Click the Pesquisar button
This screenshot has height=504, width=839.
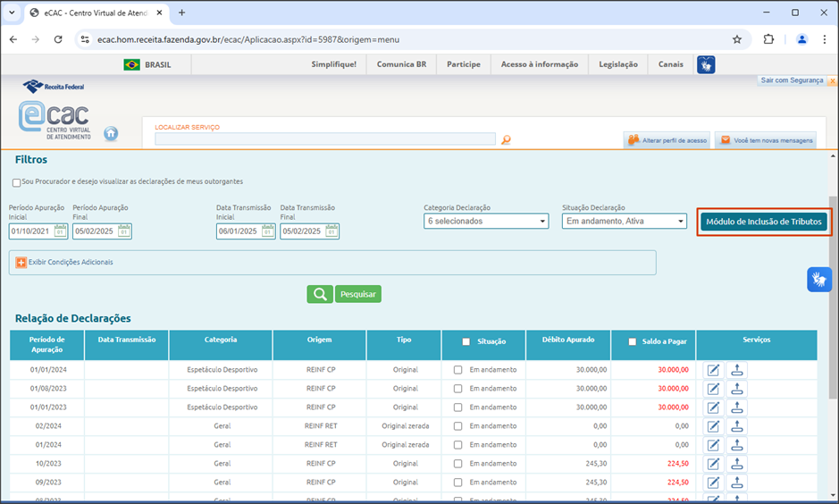[x=358, y=294]
